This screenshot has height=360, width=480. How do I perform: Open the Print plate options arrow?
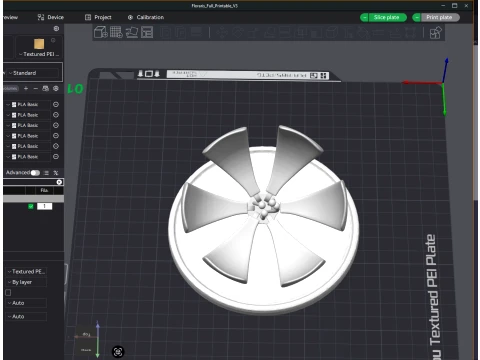tap(417, 17)
